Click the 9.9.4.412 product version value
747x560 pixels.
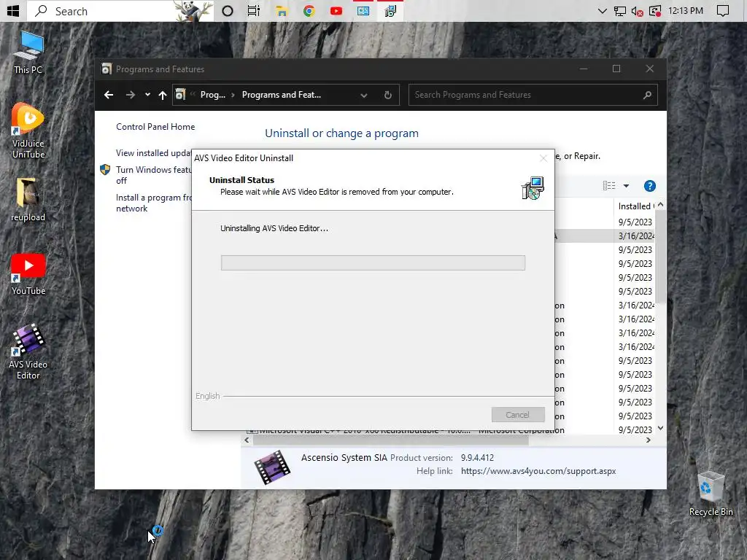477,458
